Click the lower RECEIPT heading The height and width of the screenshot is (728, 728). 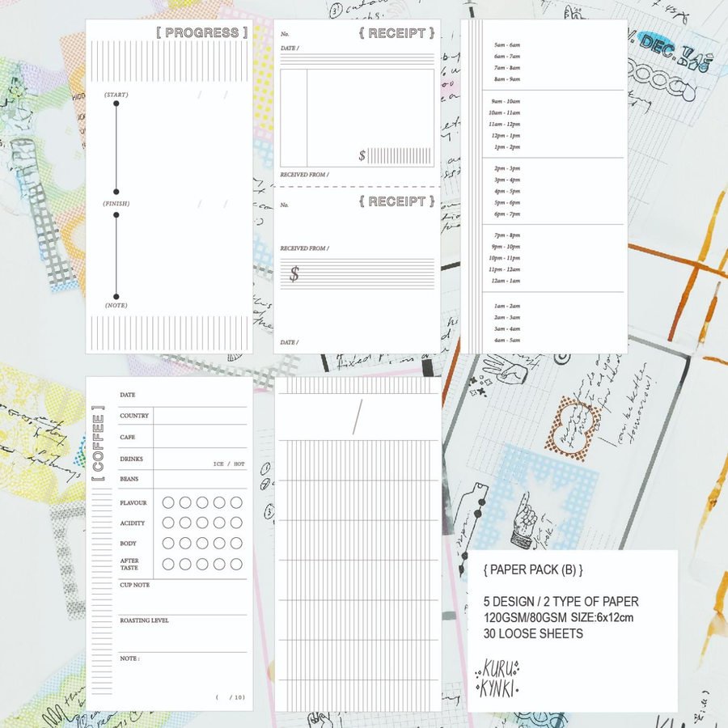396,201
